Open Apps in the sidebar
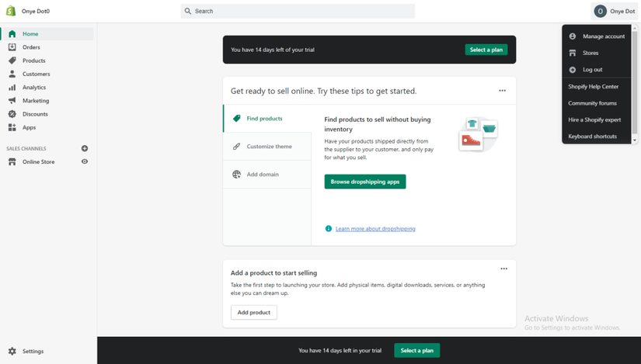 [x=48, y=127]
